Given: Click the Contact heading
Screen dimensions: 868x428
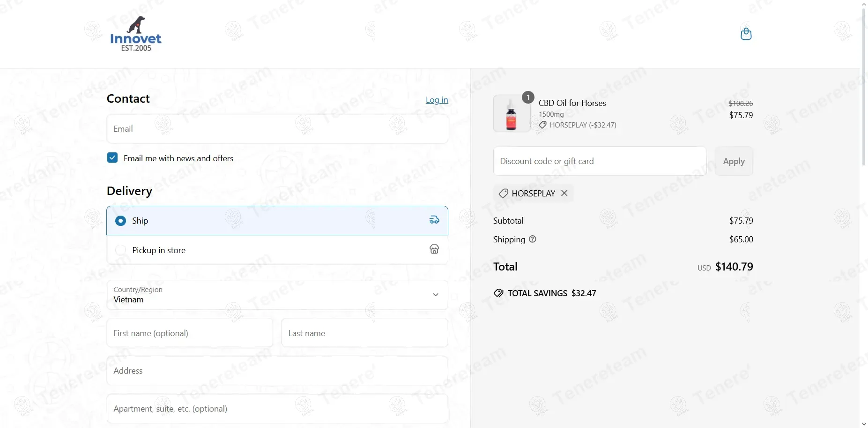Looking at the screenshot, I should [x=128, y=98].
